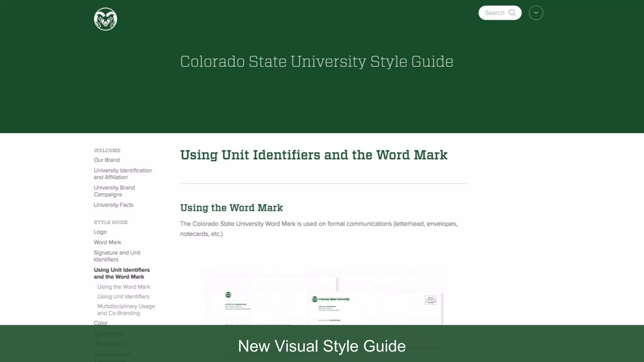
Task: Click the letterhead sample image
Action: point(258,301)
